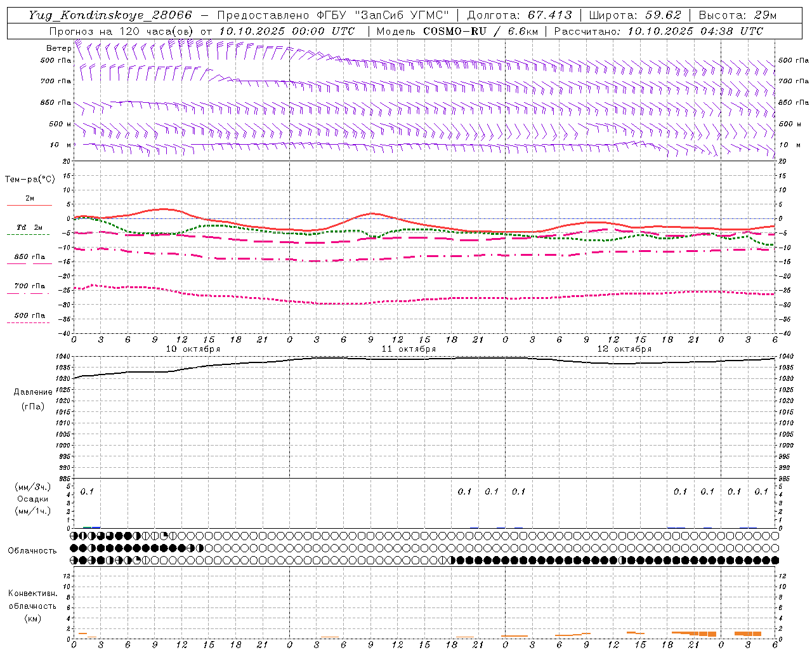Click the Тем-ра(°C) axis label
Viewport: 812px width, 650px height.
click(30, 180)
